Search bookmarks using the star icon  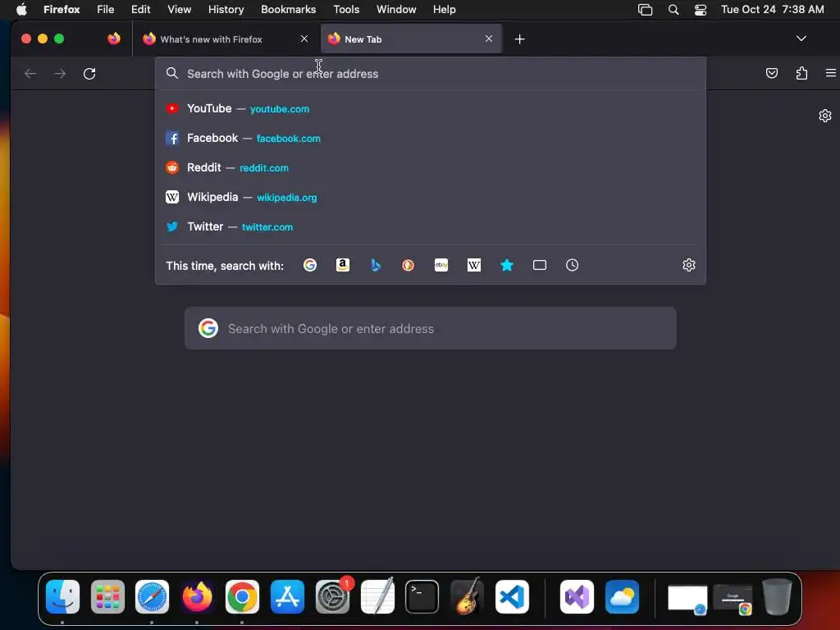pyautogui.click(x=507, y=265)
